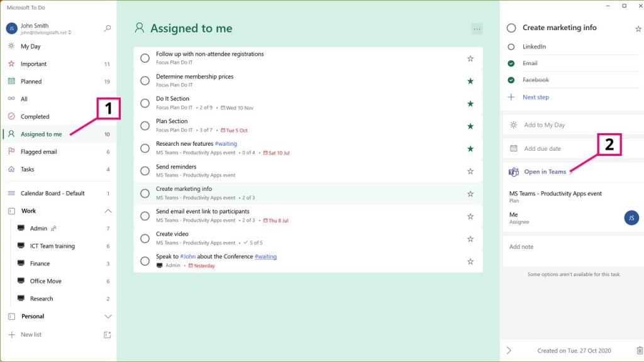Open the Assigned to me options menu
Image resolution: width=644 pixels, height=362 pixels.
pyautogui.click(x=476, y=28)
